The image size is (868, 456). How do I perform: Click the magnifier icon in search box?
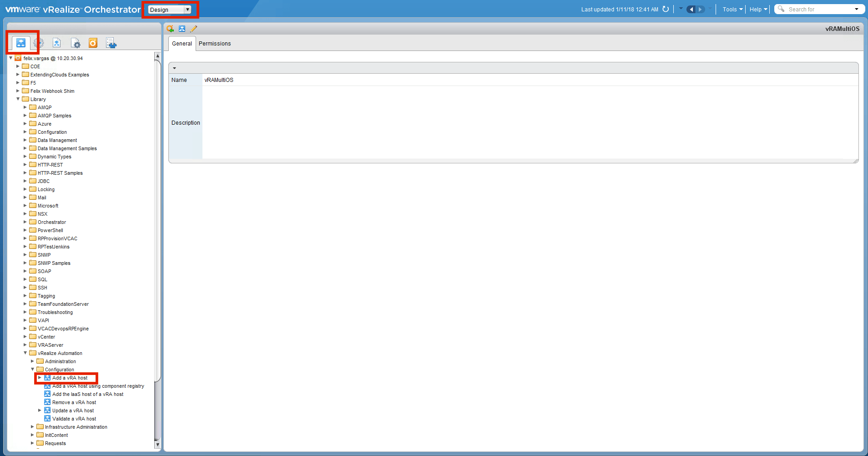781,9
